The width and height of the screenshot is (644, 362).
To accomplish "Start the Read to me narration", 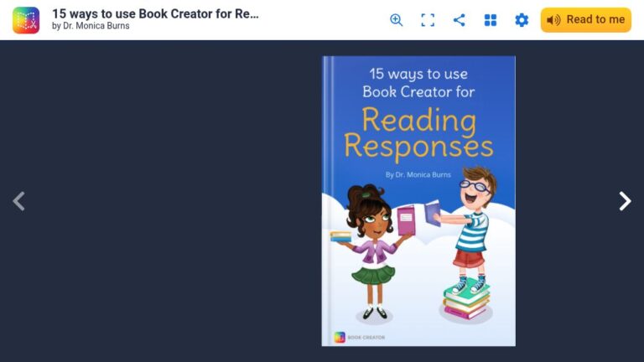I will [585, 20].
